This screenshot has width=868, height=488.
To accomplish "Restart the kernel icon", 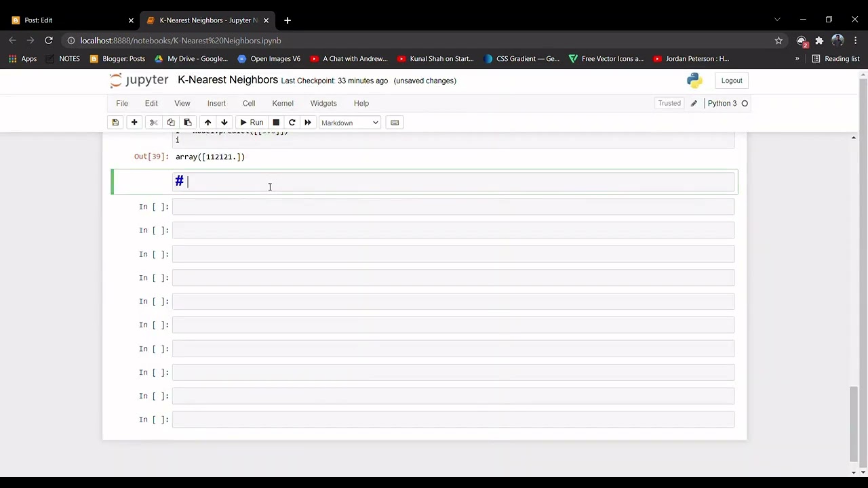I will coord(292,123).
